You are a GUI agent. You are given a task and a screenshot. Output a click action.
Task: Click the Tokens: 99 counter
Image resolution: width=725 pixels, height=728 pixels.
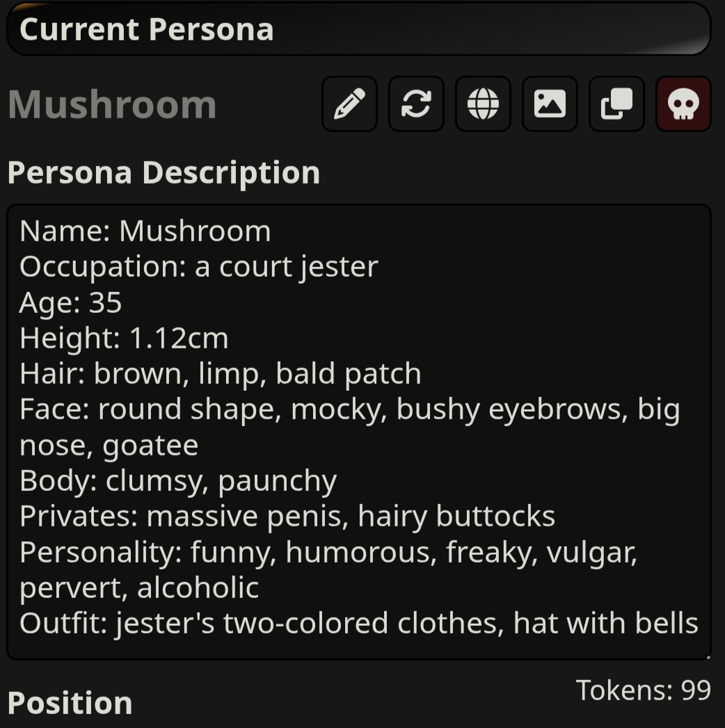click(644, 690)
